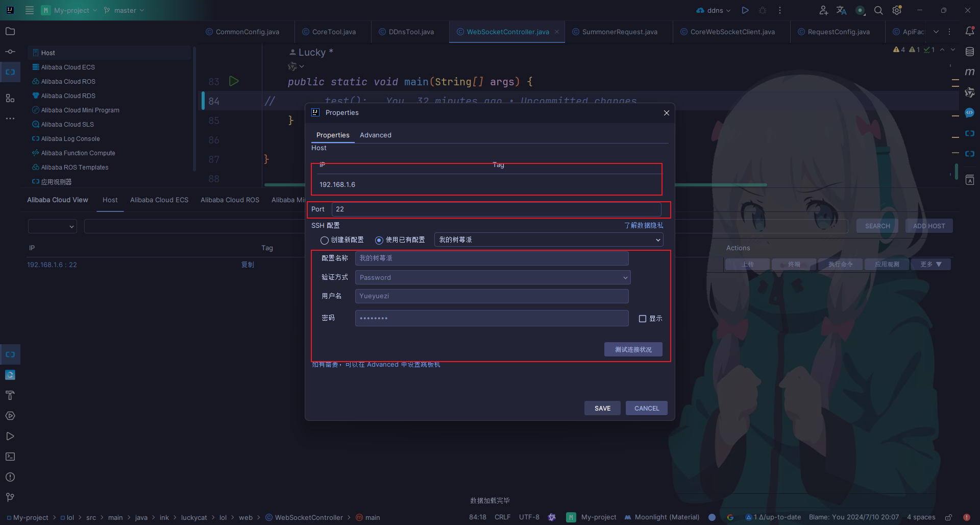
Task: Open the main hamburger menu
Action: pyautogui.click(x=30, y=10)
